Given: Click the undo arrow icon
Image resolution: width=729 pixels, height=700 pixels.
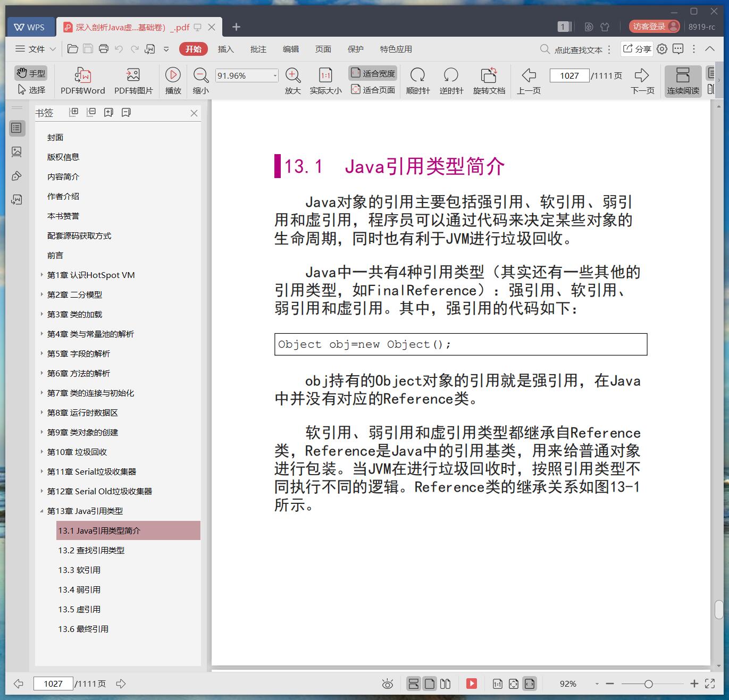Looking at the screenshot, I should pos(119,49).
